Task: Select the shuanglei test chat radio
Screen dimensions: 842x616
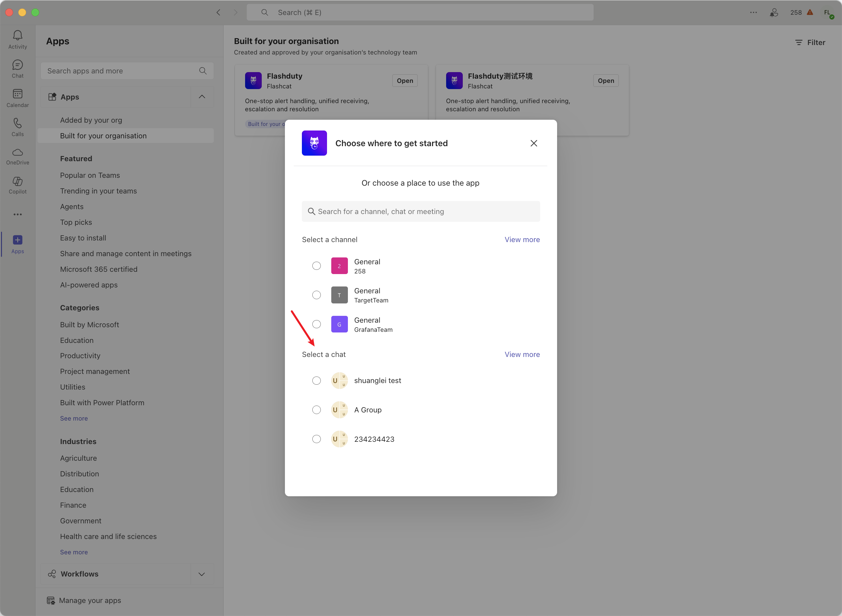Action: (x=316, y=381)
